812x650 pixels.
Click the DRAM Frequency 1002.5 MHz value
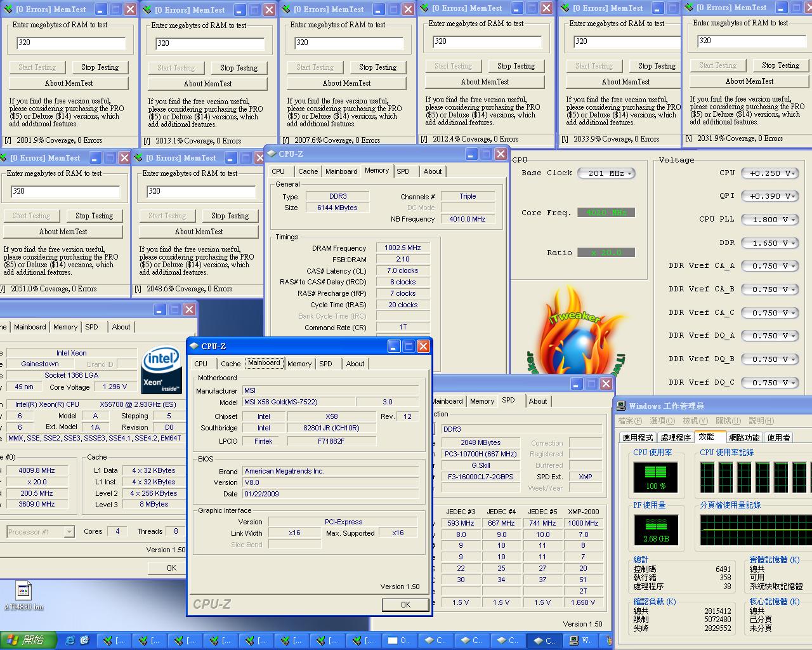click(x=403, y=248)
